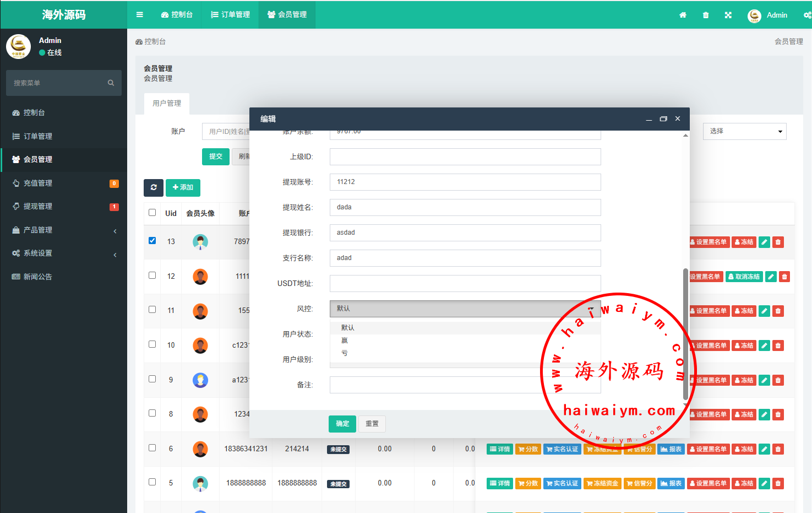Click the home icon in top bar
Image resolution: width=812 pixels, height=513 pixels.
[683, 15]
